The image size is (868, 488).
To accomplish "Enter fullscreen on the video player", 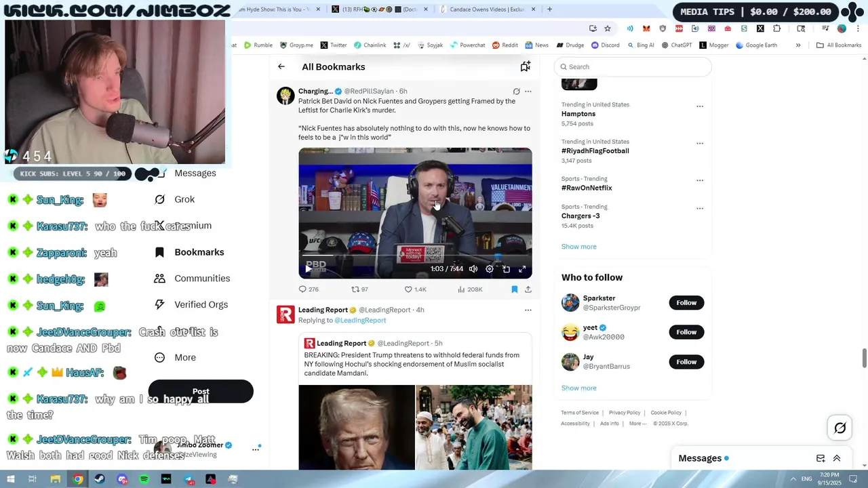I will point(522,269).
